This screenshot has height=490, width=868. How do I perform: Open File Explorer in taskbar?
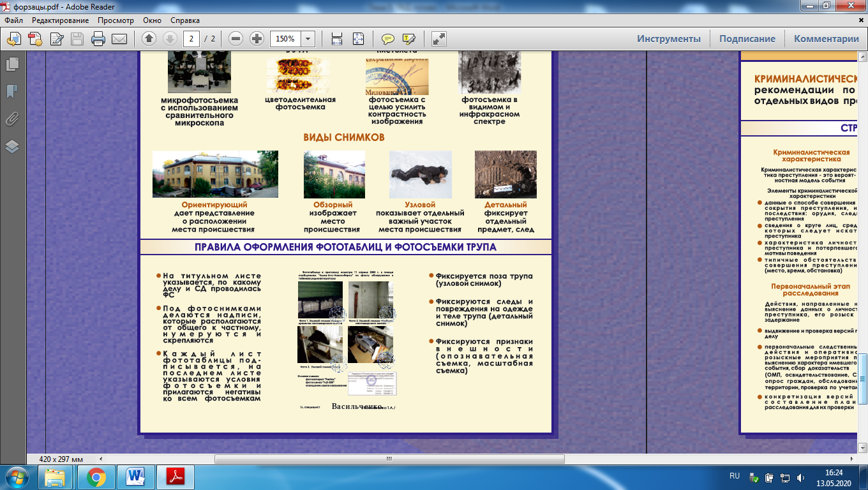(x=55, y=477)
